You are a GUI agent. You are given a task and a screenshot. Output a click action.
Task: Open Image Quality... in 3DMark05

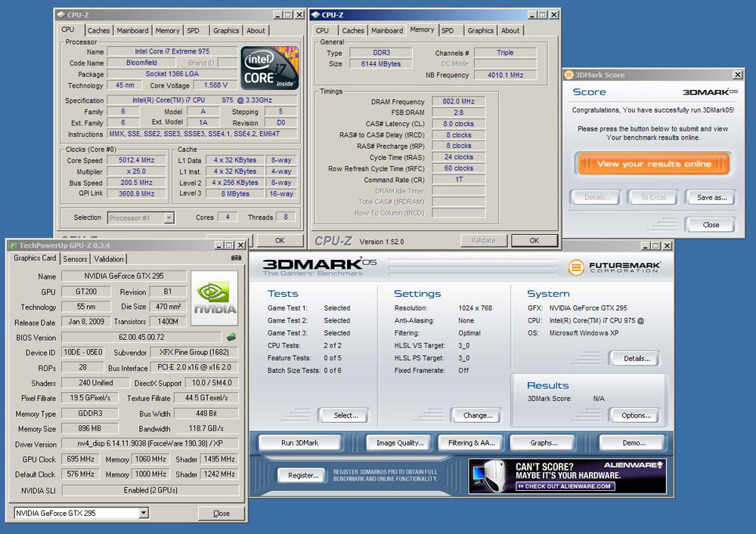400,443
